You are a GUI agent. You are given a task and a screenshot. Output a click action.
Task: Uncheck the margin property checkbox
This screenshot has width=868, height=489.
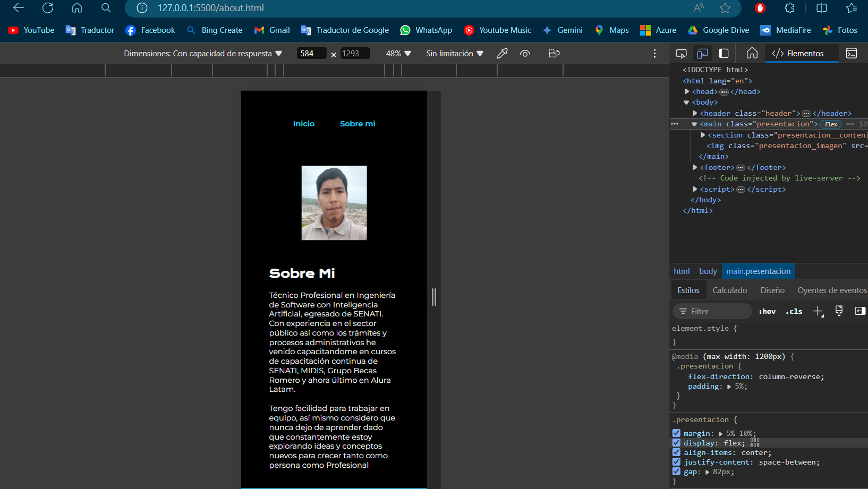pyautogui.click(x=676, y=433)
